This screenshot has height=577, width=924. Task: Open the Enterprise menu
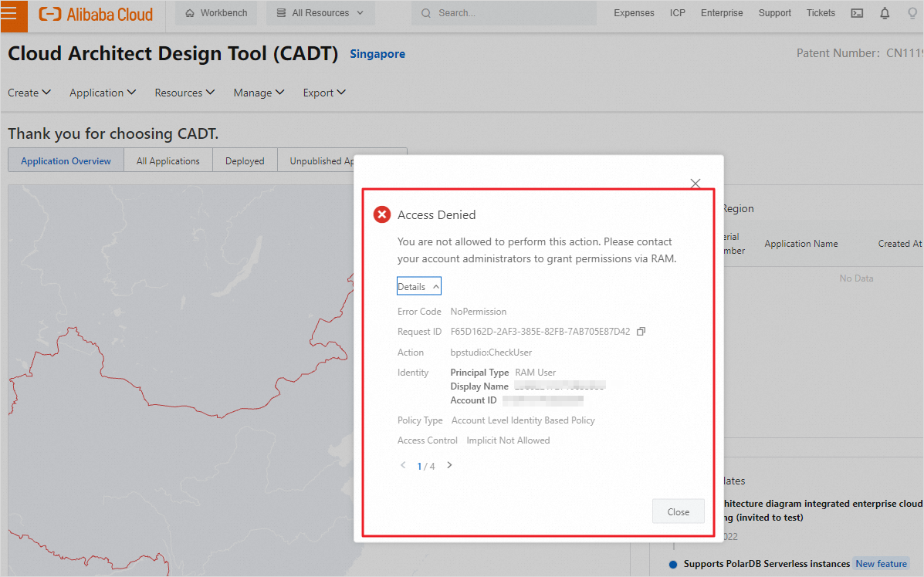[721, 13]
